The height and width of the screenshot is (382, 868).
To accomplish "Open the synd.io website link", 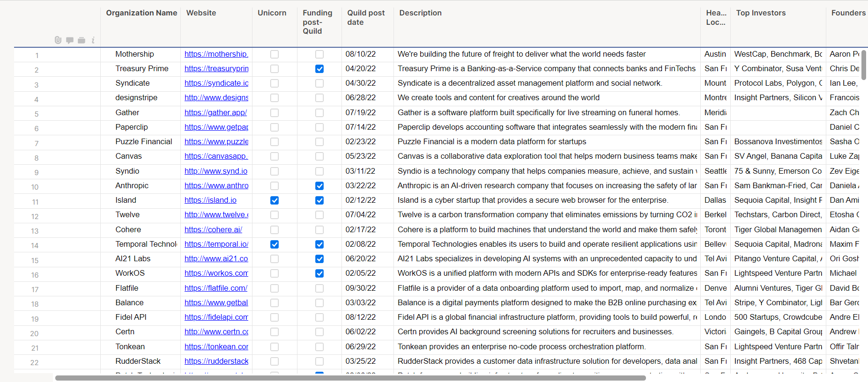I will 216,171.
